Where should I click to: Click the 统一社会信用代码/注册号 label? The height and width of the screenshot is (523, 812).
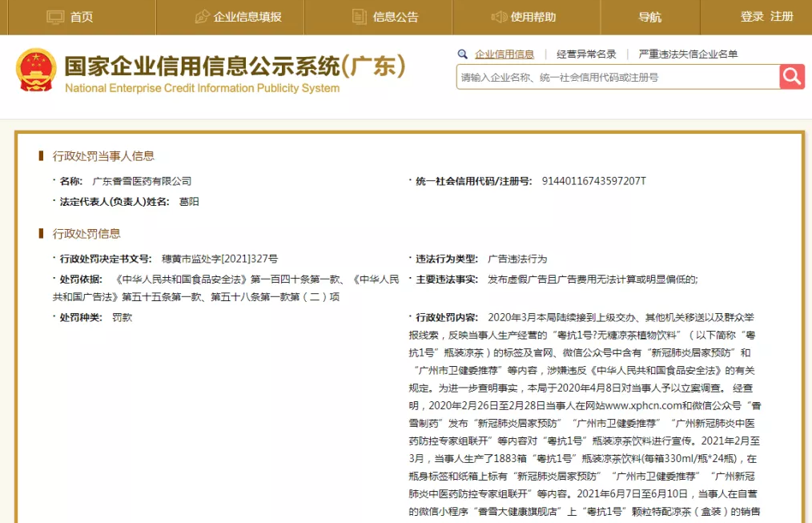click(473, 181)
